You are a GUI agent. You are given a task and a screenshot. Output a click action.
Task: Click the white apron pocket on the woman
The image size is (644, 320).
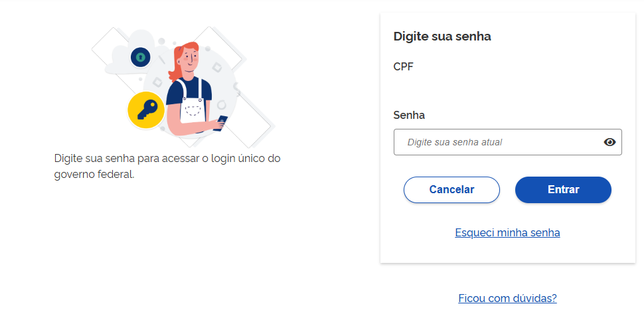193,110
